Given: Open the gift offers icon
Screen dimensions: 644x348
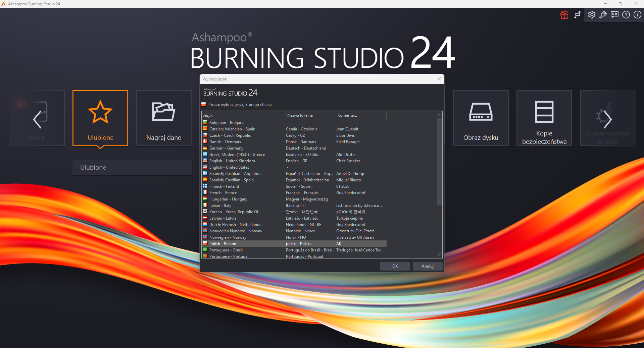Looking at the screenshot, I should 564,15.
